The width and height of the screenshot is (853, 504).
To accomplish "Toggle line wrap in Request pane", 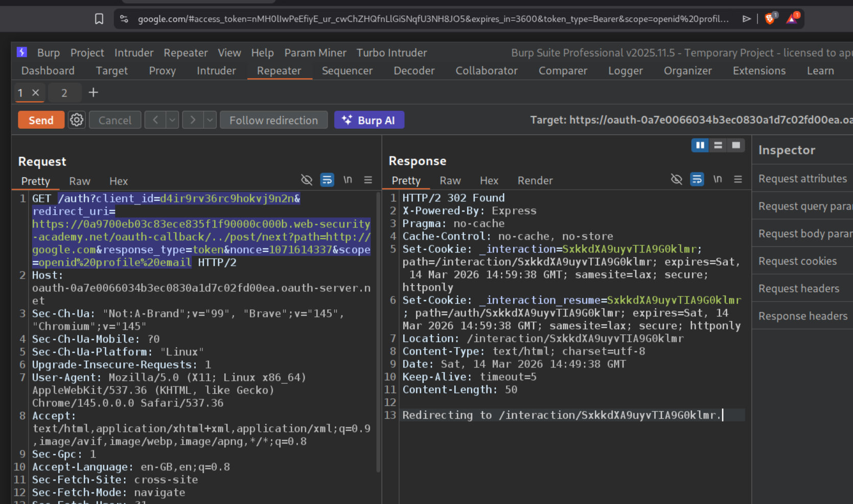I will pos(327,180).
